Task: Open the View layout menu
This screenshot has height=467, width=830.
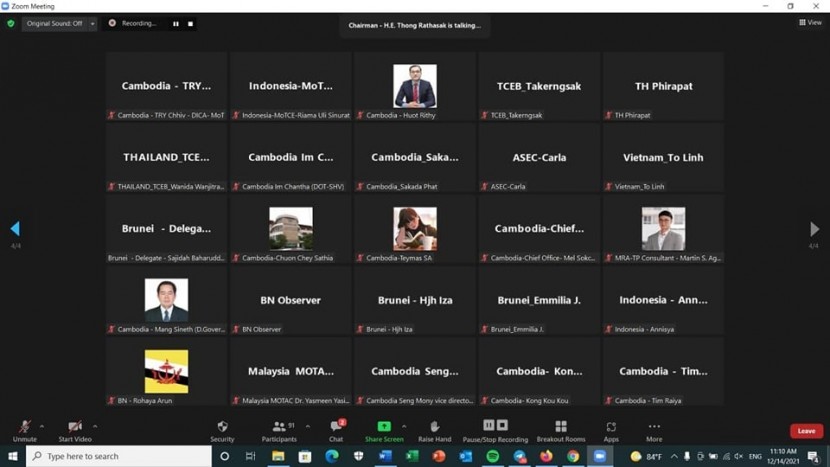Action: tap(809, 23)
